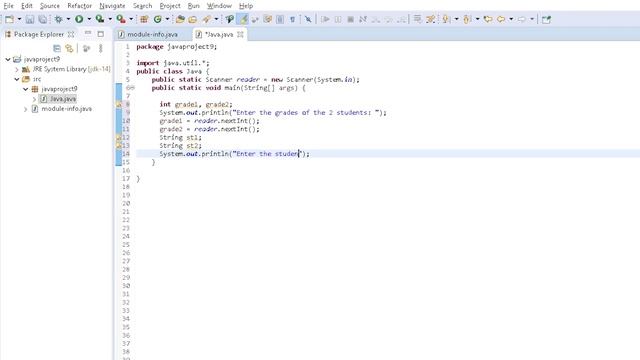Open the Run dropdown arrow
Image resolution: width=640 pixels, height=360 pixels.
89,19
